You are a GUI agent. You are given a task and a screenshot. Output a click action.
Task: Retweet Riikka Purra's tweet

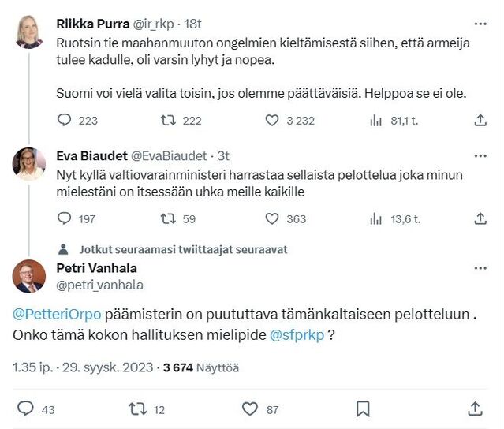click(167, 121)
